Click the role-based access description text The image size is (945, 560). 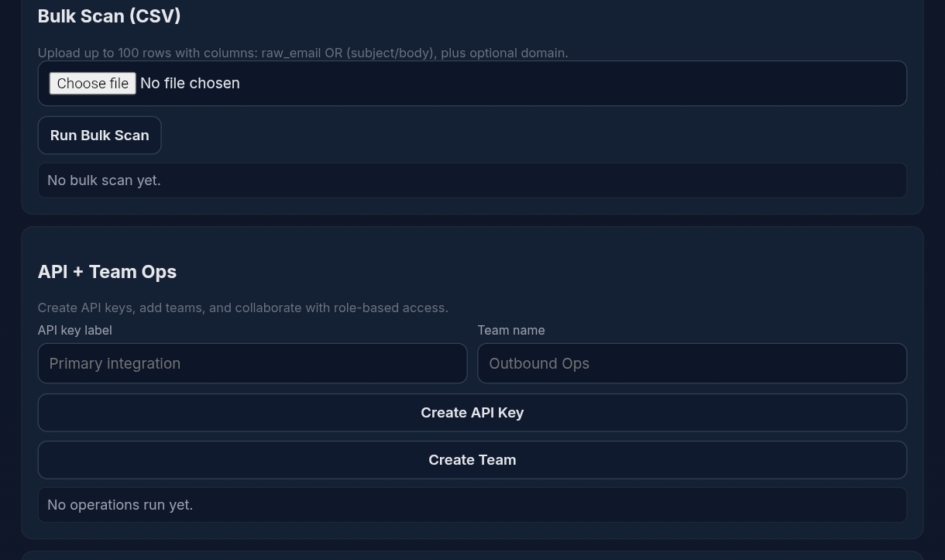click(x=242, y=307)
